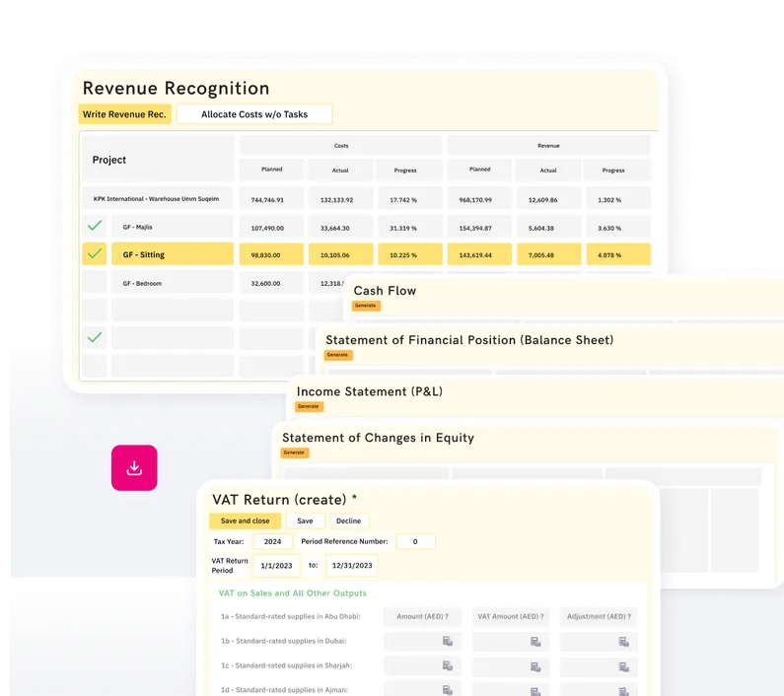Click the highlighted cell 98,830.00
This screenshot has height=696, width=784.
pos(271,254)
